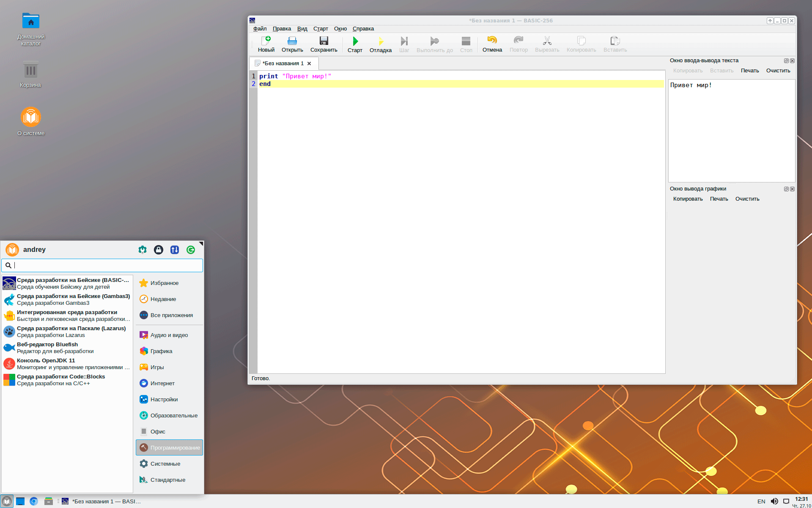Click the lock screen icon in menu header
Screen dimensions: 812x508
159,250
